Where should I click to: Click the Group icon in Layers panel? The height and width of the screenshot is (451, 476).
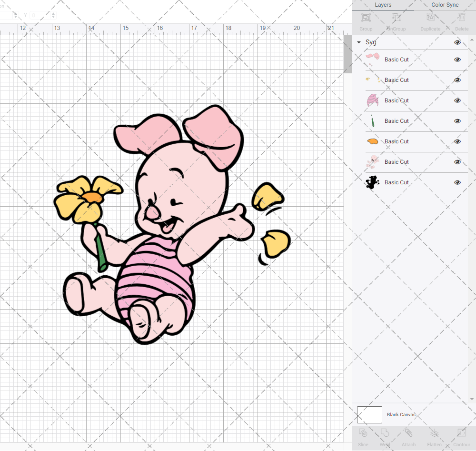(366, 18)
